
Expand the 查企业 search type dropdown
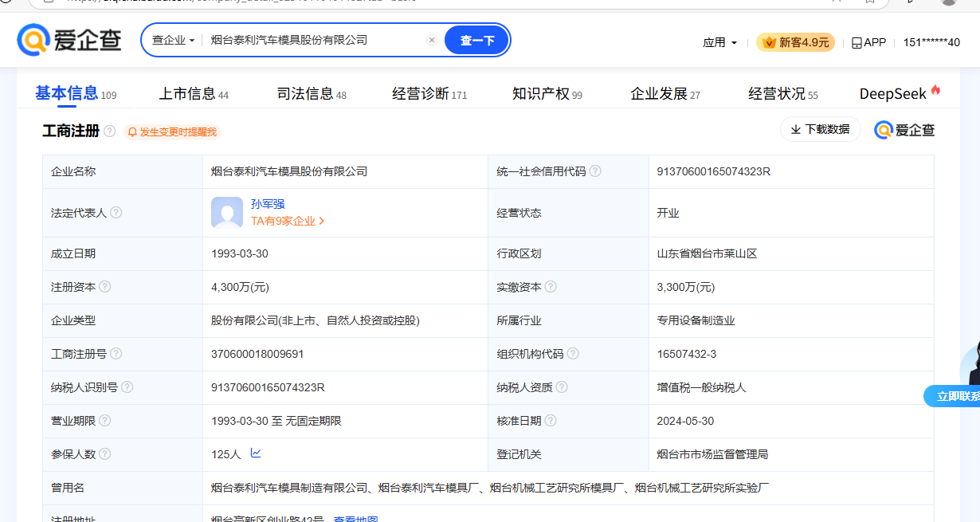[x=173, y=40]
